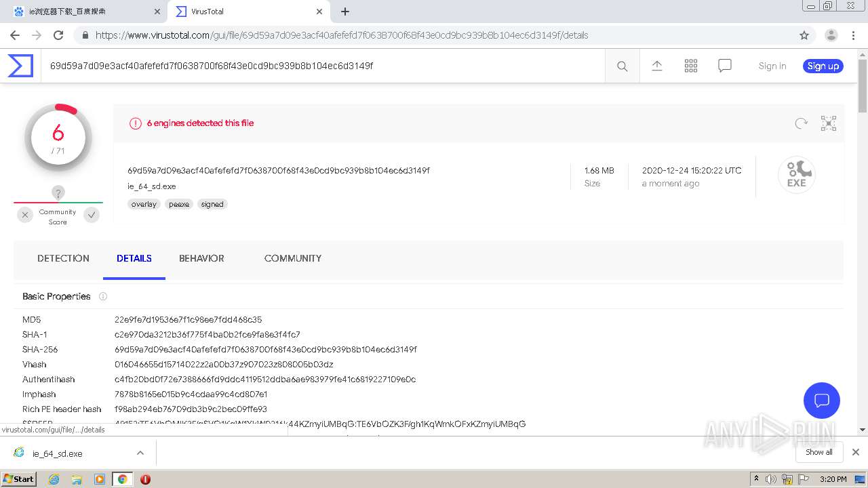Click the site lock icon
The height and width of the screenshot is (488, 868).
point(85,35)
